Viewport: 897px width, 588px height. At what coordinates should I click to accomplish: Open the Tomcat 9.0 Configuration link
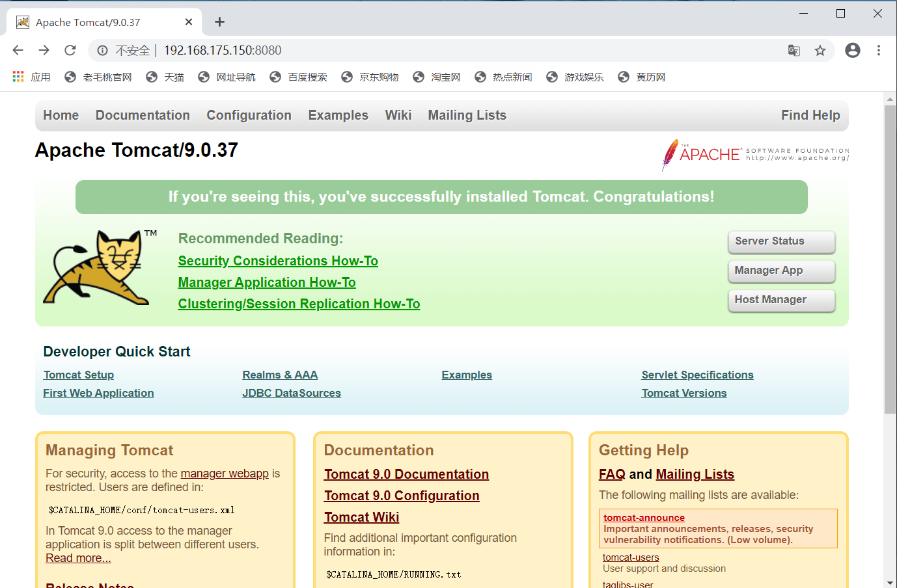tap(402, 496)
